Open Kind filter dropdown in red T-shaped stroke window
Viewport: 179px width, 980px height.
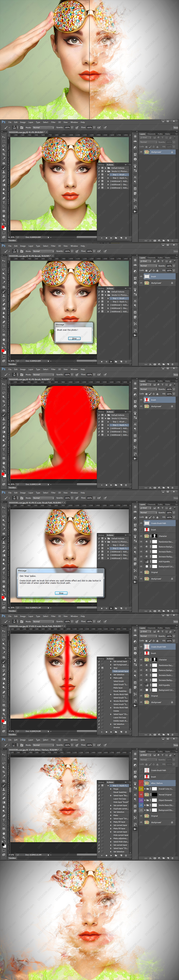[x=146, y=632]
